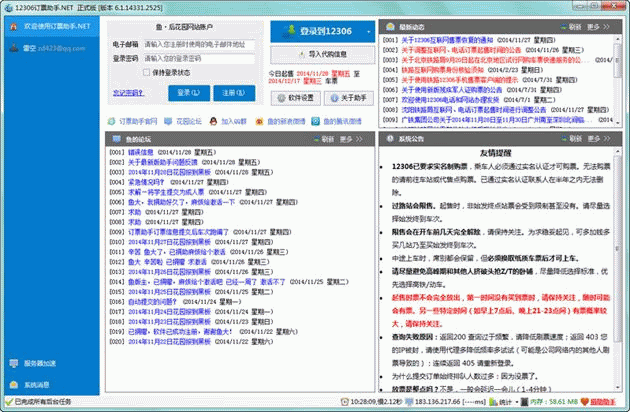Expand 更多 >> in 鱼的论坛 panel
Image resolution: width=630 pixels, height=412 pixels.
pos(351,139)
